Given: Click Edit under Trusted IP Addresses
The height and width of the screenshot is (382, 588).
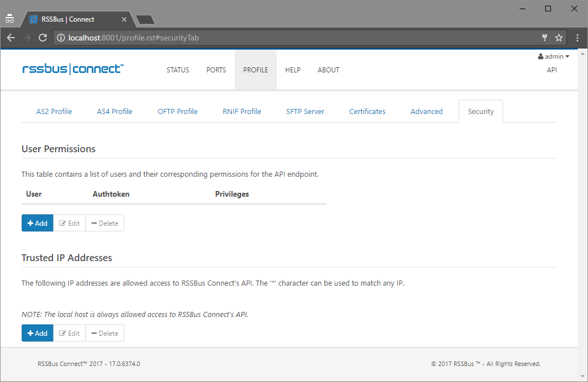Looking at the screenshot, I should [70, 333].
